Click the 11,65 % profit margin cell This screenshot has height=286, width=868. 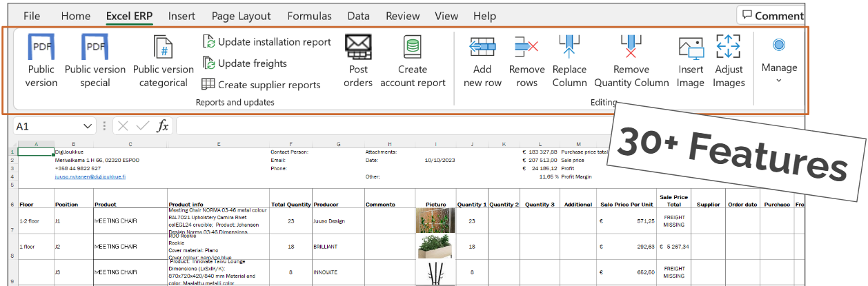(x=540, y=177)
